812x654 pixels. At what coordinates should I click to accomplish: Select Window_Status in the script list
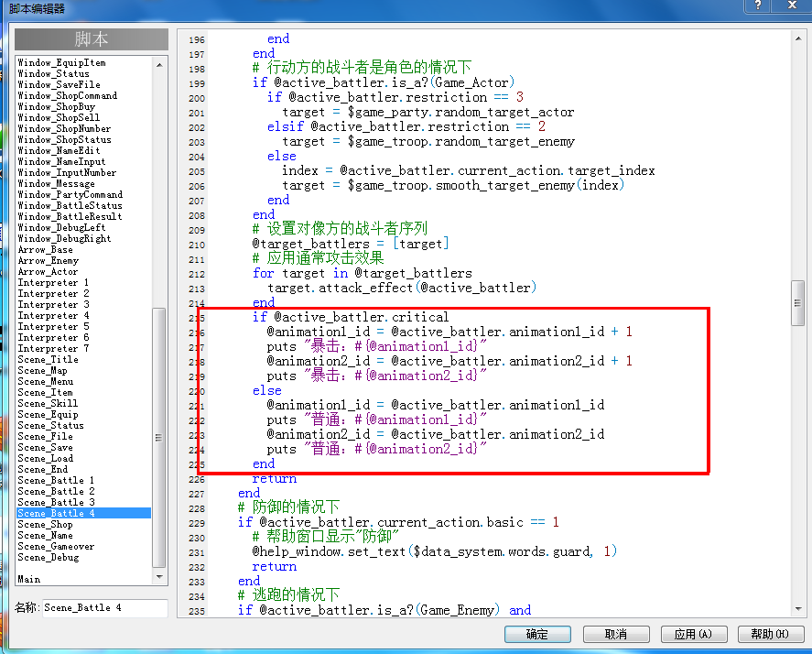tap(53, 73)
